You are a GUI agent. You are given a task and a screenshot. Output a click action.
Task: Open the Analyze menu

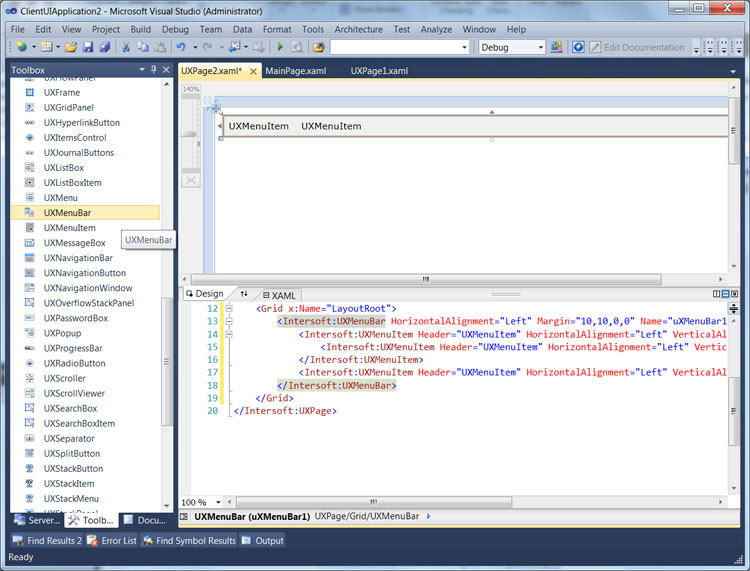click(x=436, y=29)
